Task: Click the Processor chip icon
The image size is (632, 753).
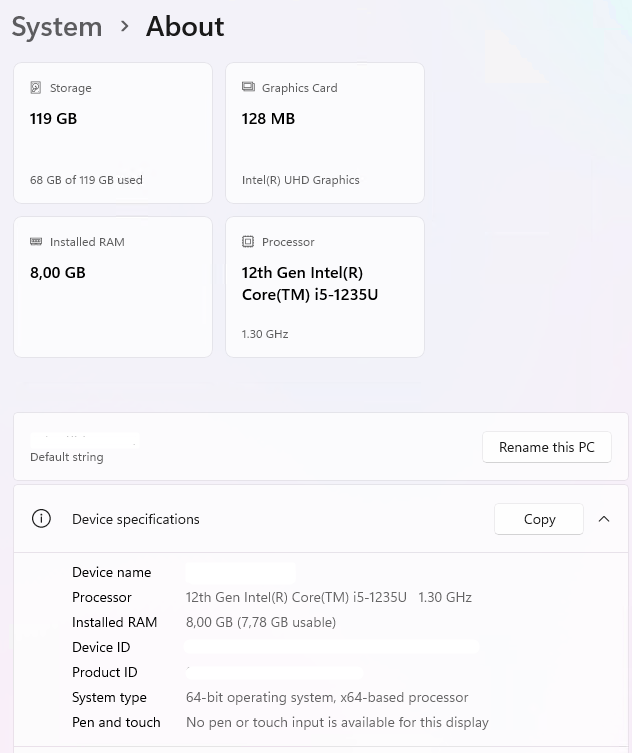Action: coord(248,242)
